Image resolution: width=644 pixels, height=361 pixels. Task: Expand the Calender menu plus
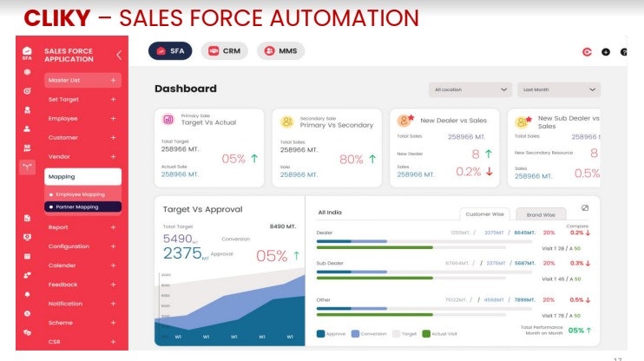coord(113,266)
